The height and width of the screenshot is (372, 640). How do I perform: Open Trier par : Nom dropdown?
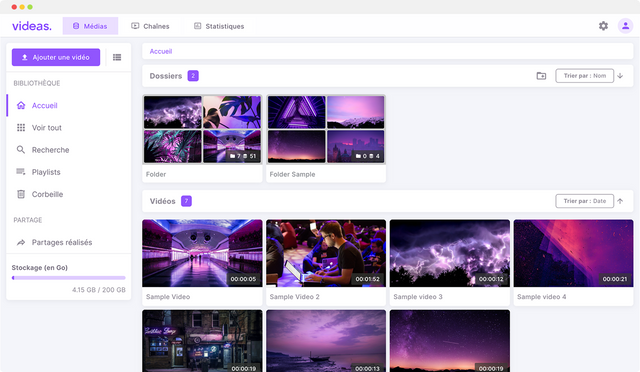click(584, 76)
